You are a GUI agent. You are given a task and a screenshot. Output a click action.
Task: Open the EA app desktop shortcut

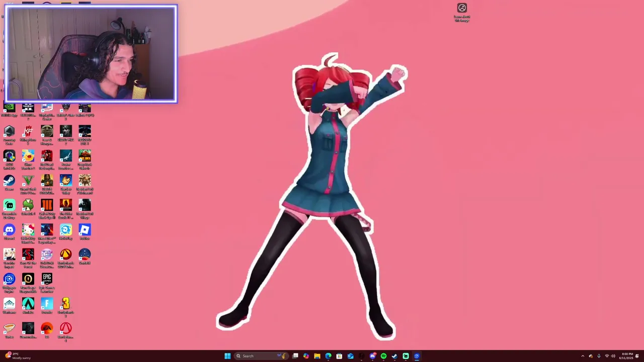tap(47, 331)
